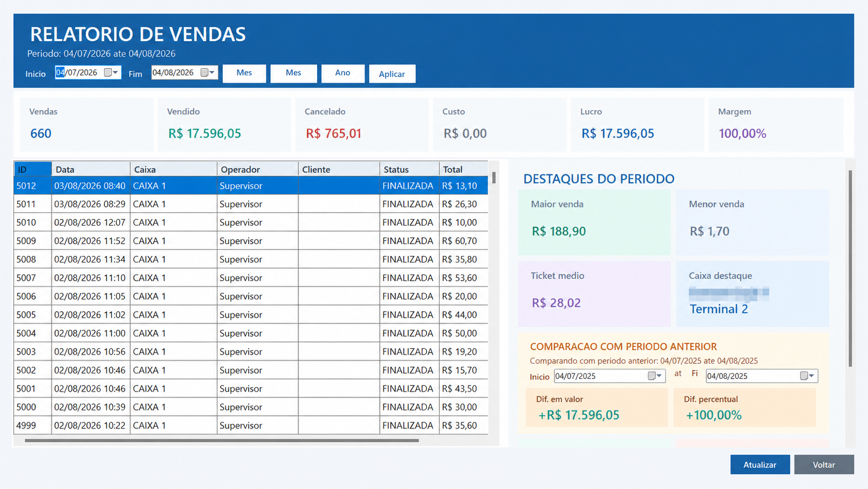Click the total R$ 60,70 cell
868x489 pixels.
click(464, 241)
